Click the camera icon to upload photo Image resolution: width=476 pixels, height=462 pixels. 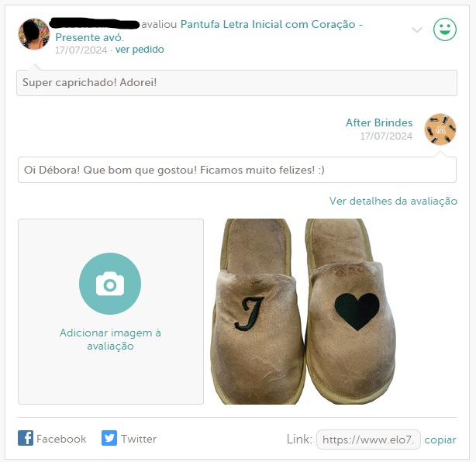click(x=110, y=284)
